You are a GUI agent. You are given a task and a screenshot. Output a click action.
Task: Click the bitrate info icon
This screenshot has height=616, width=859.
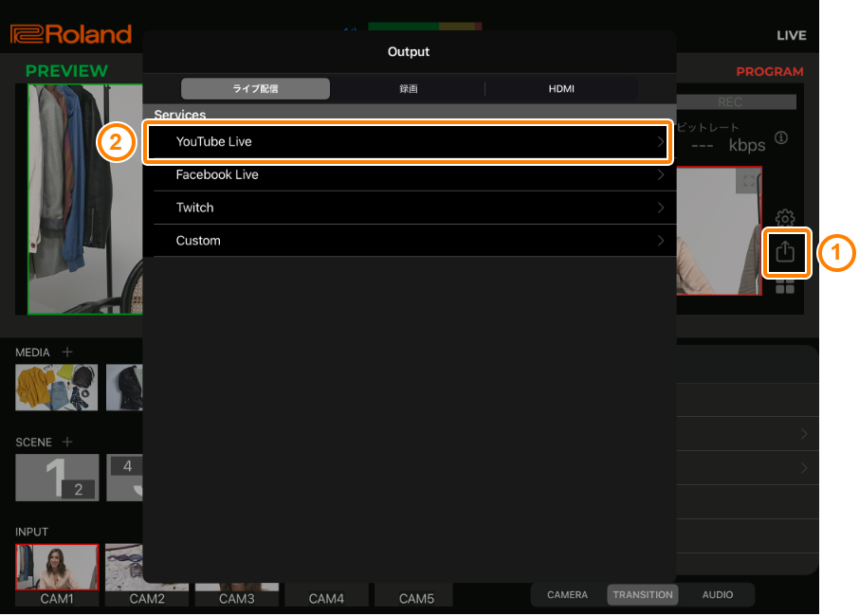pyautogui.click(x=781, y=137)
